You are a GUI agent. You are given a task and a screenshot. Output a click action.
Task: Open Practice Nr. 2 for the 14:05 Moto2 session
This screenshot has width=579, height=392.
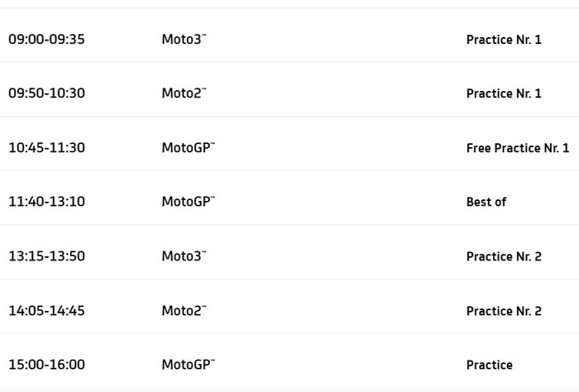(504, 311)
